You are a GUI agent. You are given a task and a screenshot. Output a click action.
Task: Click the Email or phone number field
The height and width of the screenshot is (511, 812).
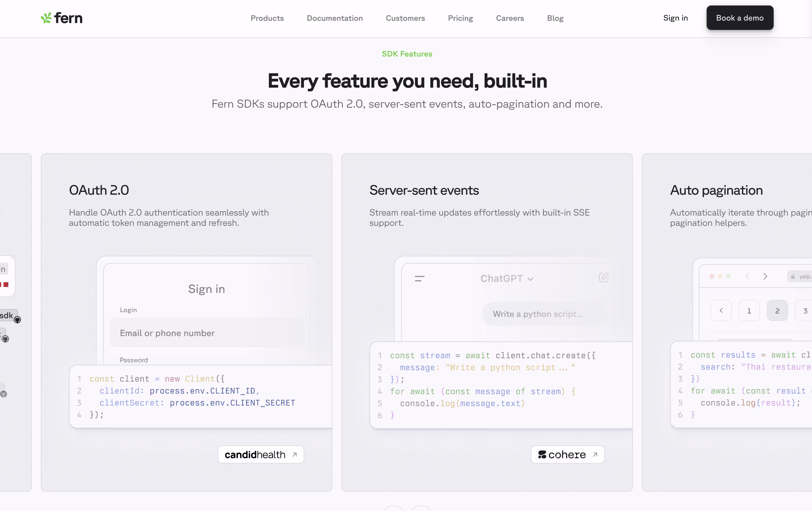point(207,333)
